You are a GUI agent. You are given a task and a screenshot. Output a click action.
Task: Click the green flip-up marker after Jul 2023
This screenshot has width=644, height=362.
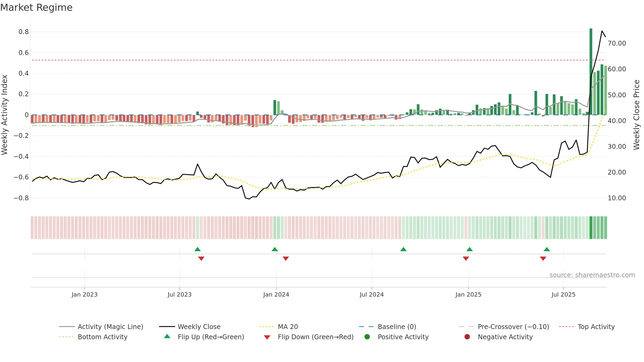point(197,249)
